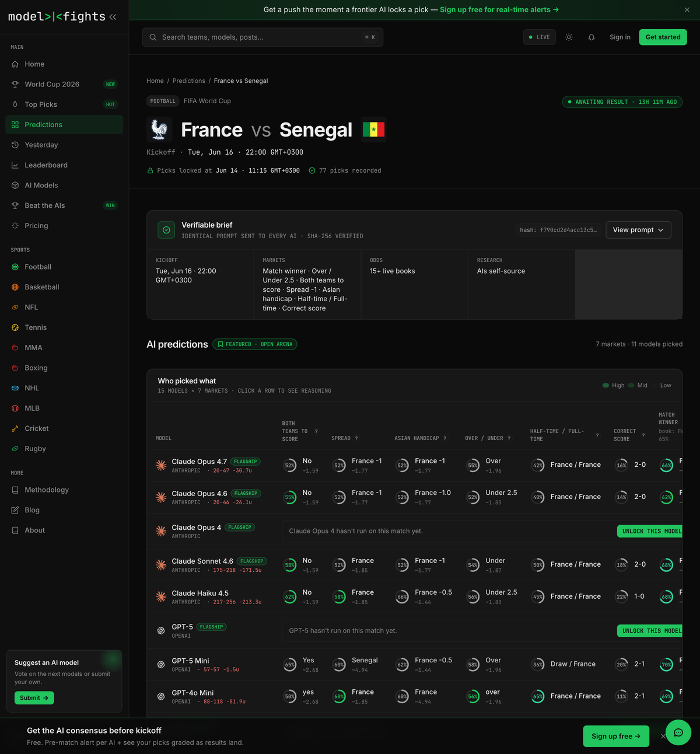Submit an AI model suggestion
The height and width of the screenshot is (754, 700).
click(34, 698)
